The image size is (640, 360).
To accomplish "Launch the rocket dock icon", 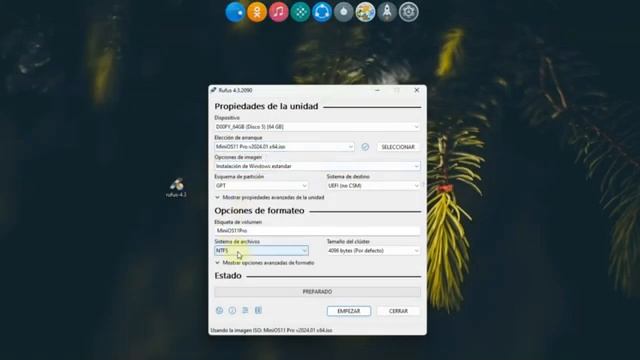I will click(387, 12).
